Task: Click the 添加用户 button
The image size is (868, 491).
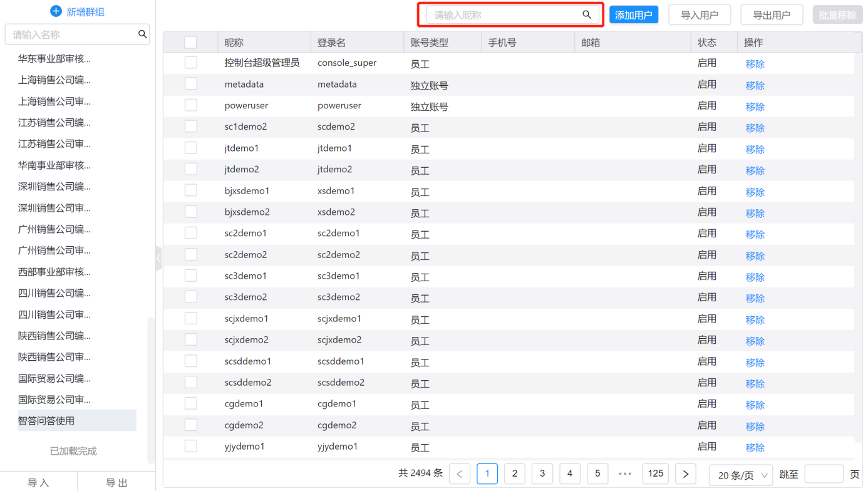Action: (x=633, y=15)
